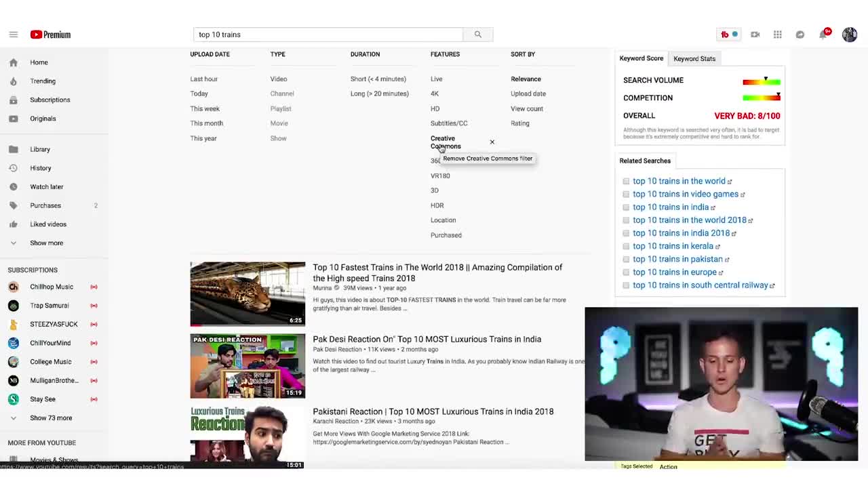Check 'top 10 trains in the world' box
The width and height of the screenshot is (868, 488).
626,181
